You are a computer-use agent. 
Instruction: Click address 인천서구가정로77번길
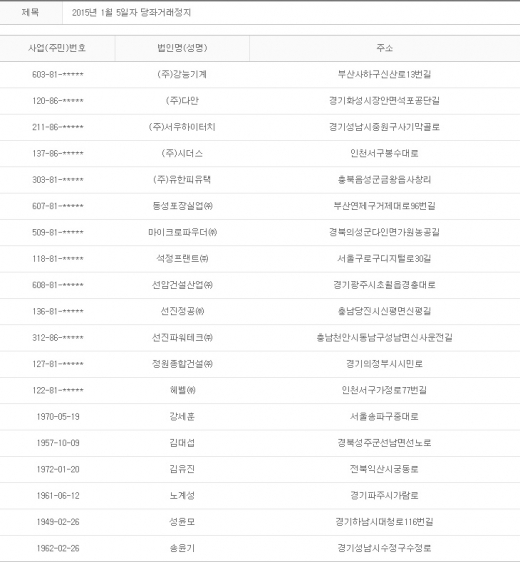[385, 390]
